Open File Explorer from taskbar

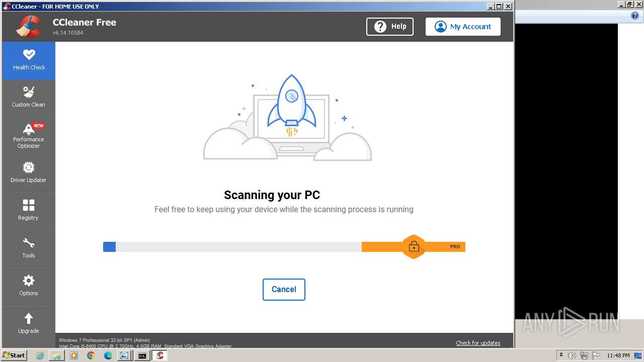(x=57, y=355)
